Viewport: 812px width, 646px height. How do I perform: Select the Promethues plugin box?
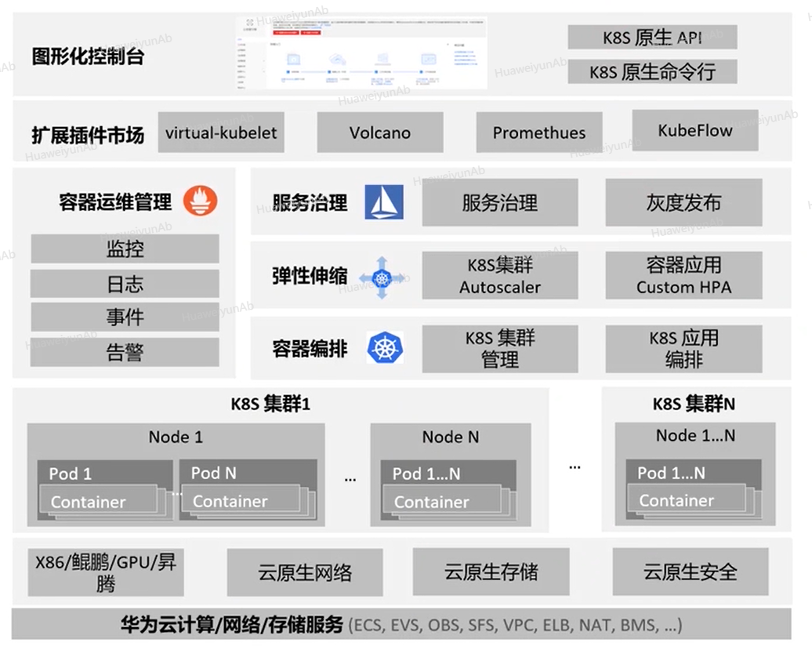539,132
